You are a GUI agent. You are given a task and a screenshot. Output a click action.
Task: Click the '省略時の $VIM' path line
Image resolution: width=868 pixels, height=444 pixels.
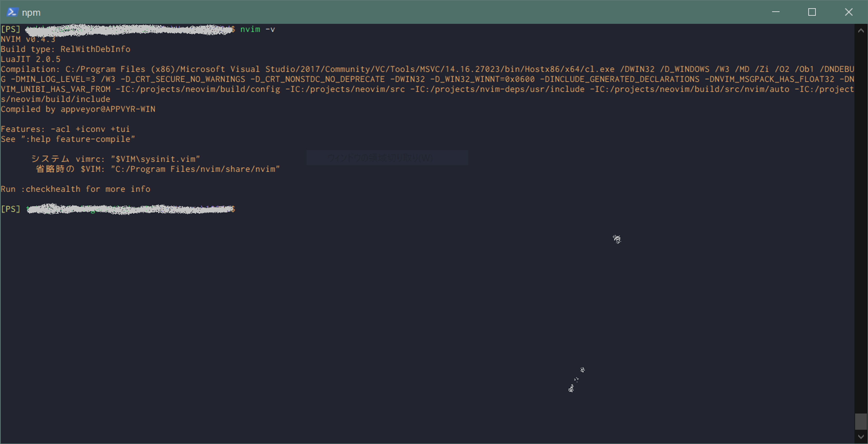[158, 169]
